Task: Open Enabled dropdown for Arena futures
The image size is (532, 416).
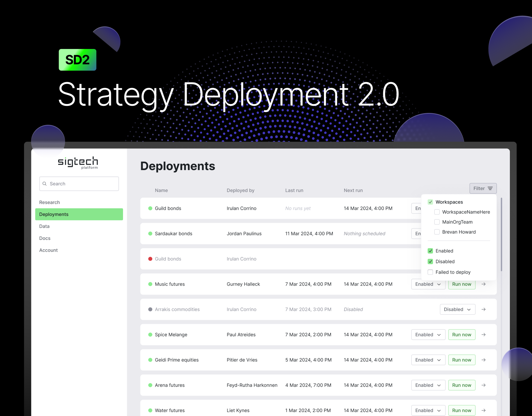Action: [x=428, y=385]
